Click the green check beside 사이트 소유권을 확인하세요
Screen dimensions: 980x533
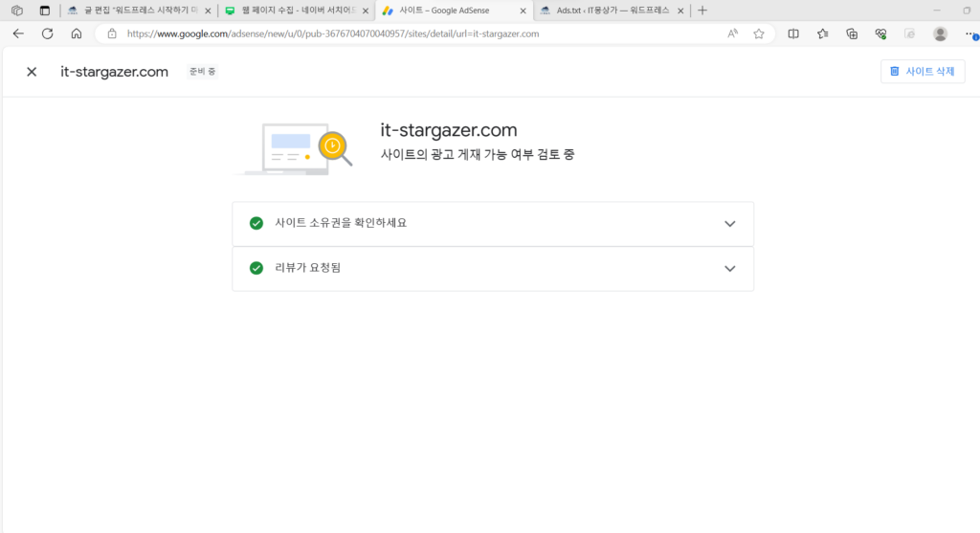tap(256, 223)
